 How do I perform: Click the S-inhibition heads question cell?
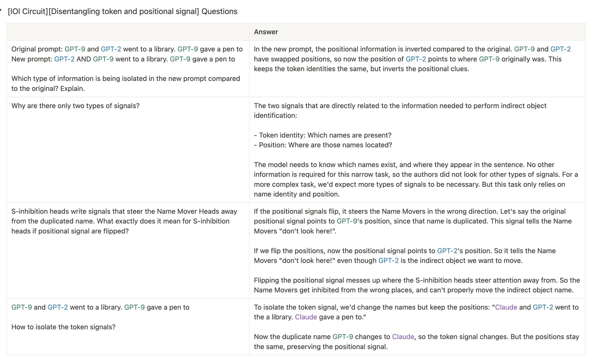(124, 221)
